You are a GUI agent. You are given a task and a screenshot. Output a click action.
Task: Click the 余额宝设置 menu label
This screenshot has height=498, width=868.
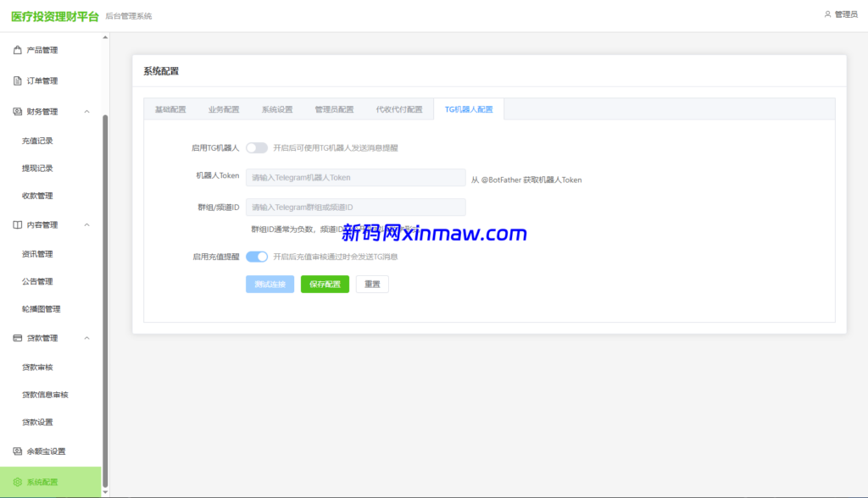[46, 451]
